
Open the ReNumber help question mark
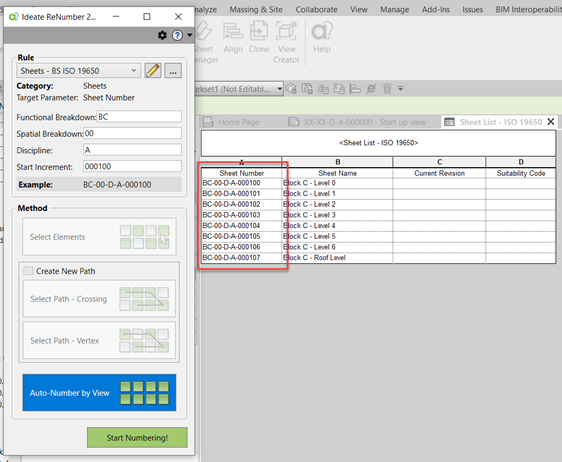click(177, 35)
